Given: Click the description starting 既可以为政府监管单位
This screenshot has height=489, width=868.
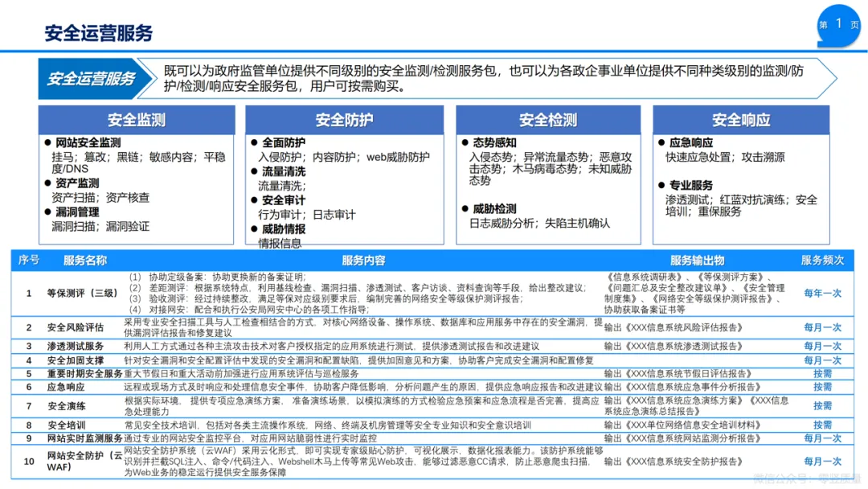Looking at the screenshot, I should (483, 79).
